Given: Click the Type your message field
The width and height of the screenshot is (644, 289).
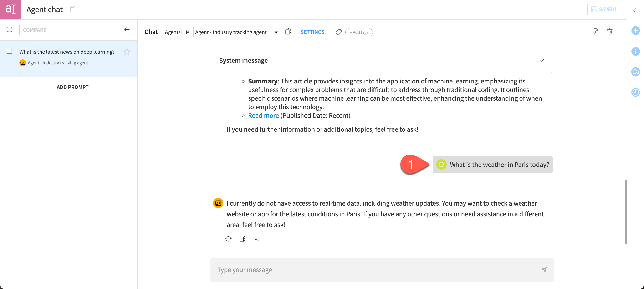Looking at the screenshot, I should [375, 270].
